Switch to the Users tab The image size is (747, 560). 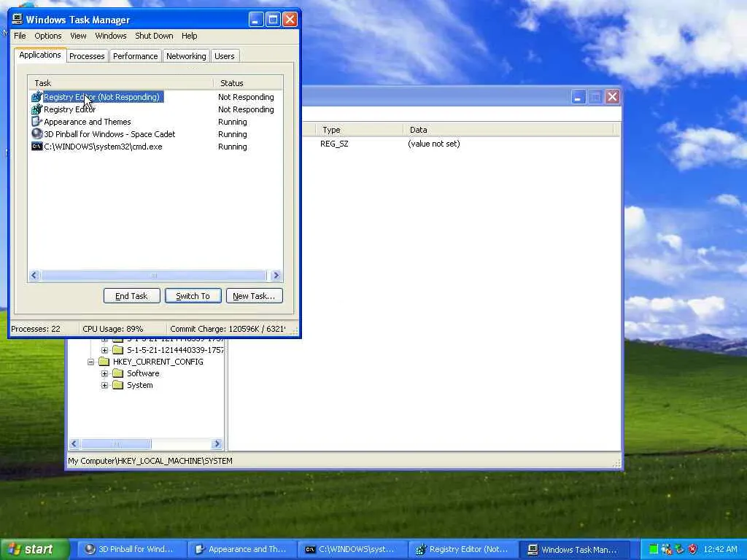pos(225,56)
